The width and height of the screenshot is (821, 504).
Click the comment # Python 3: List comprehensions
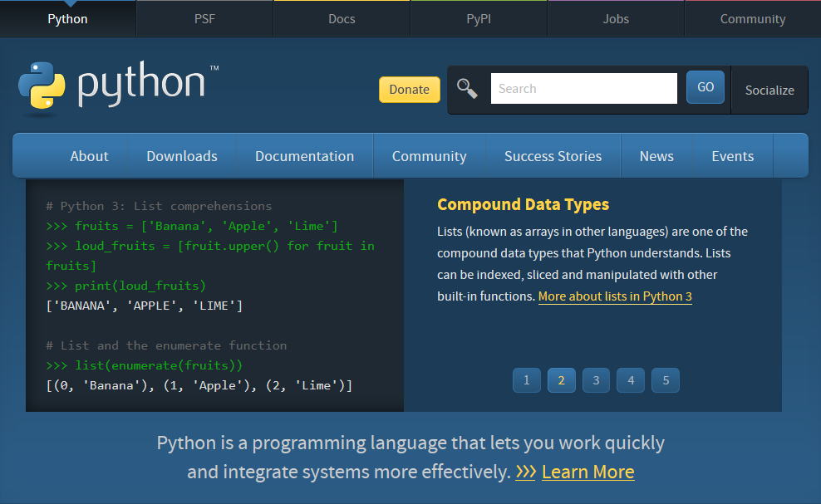(160, 206)
